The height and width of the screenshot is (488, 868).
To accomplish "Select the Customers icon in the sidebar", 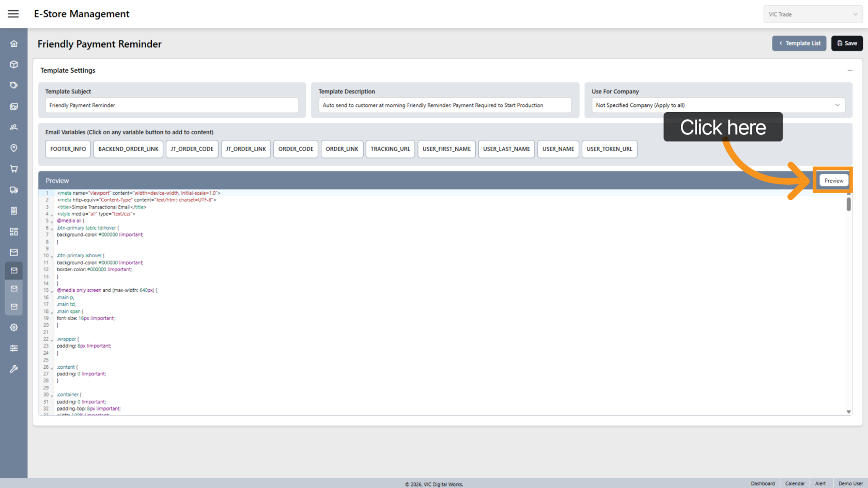I will pos(13,127).
